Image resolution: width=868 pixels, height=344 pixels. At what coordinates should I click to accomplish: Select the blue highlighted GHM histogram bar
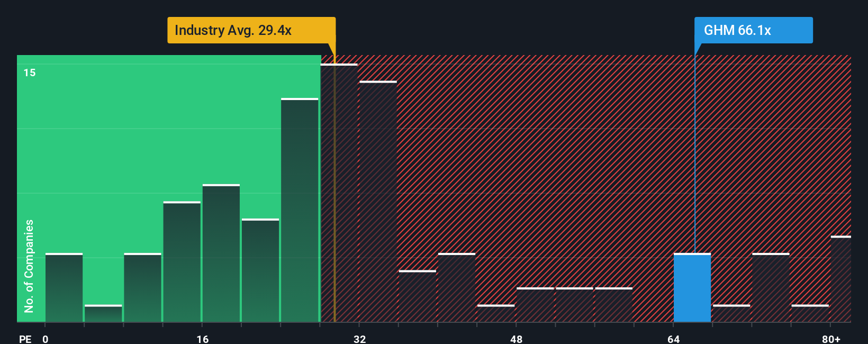[x=692, y=288]
